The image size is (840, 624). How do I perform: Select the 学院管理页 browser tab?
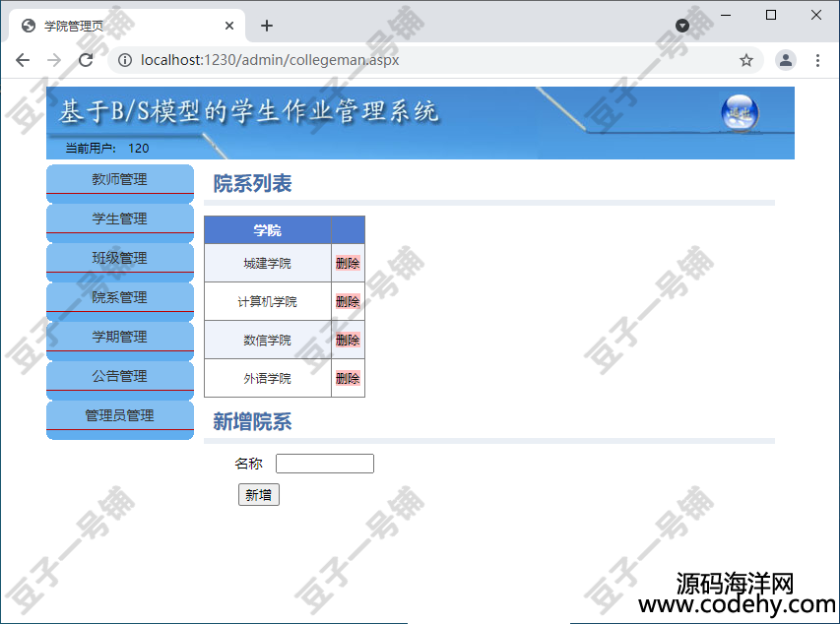click(x=126, y=26)
